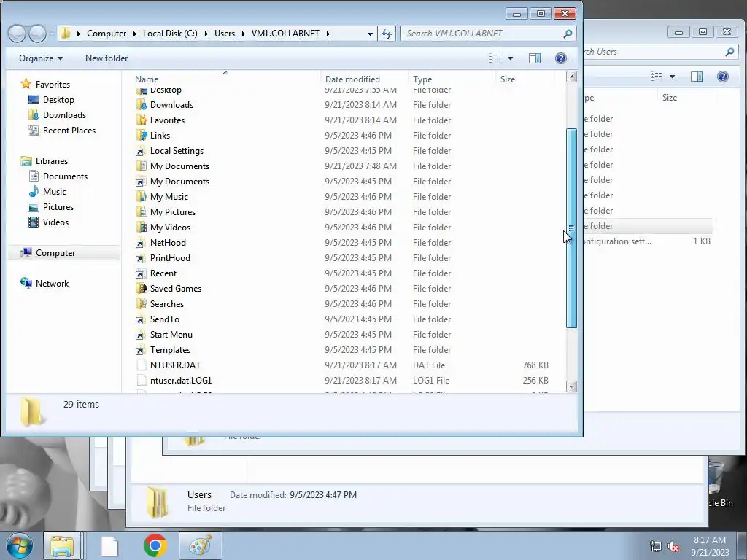Image resolution: width=747 pixels, height=560 pixels.
Task: Click the New folder button
Action: click(107, 58)
